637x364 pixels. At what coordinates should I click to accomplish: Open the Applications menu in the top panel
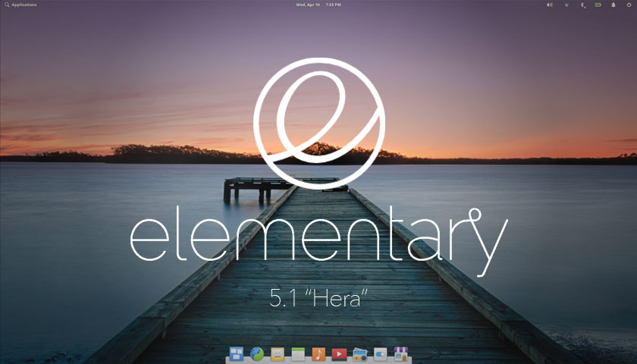[x=20, y=5]
